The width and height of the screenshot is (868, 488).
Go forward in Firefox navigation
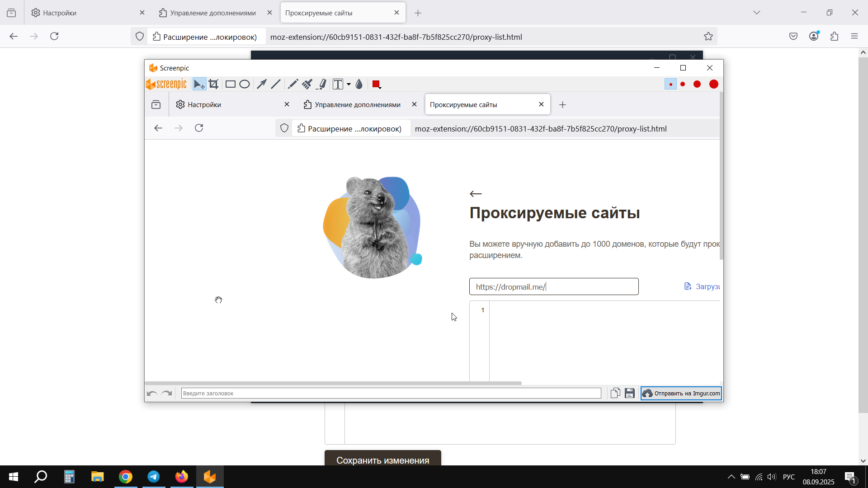click(x=34, y=37)
